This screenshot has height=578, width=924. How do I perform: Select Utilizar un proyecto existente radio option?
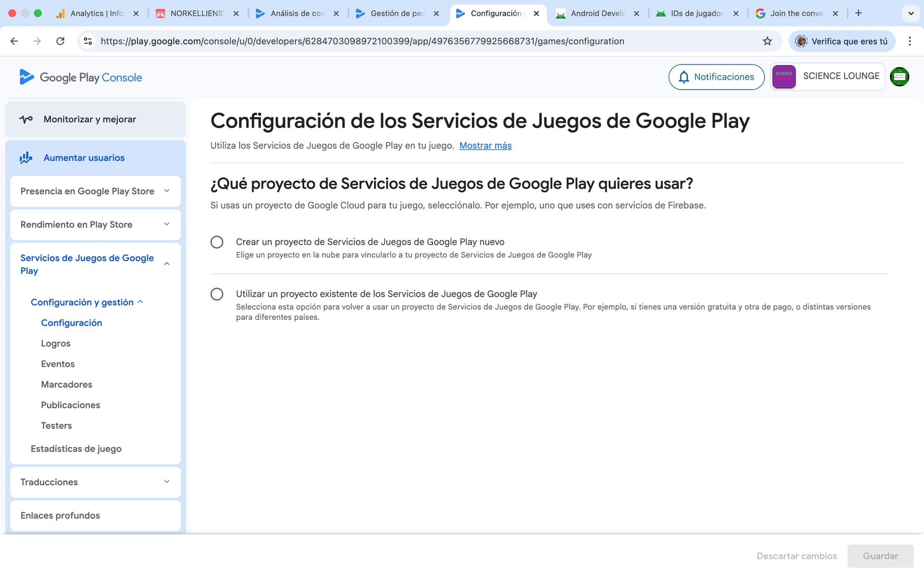[217, 294]
